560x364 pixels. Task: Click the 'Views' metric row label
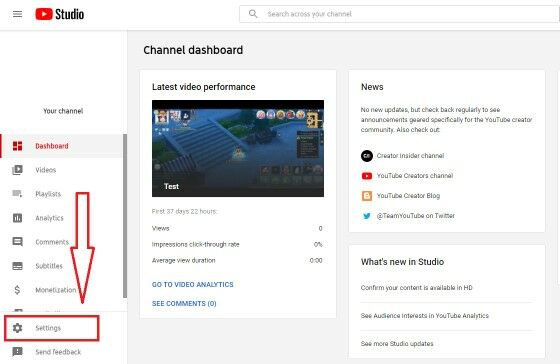(160, 228)
